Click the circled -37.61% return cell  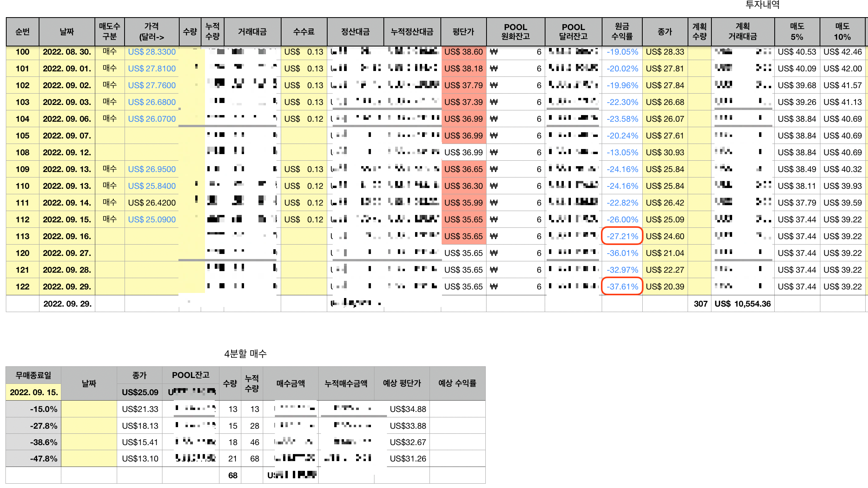point(622,286)
